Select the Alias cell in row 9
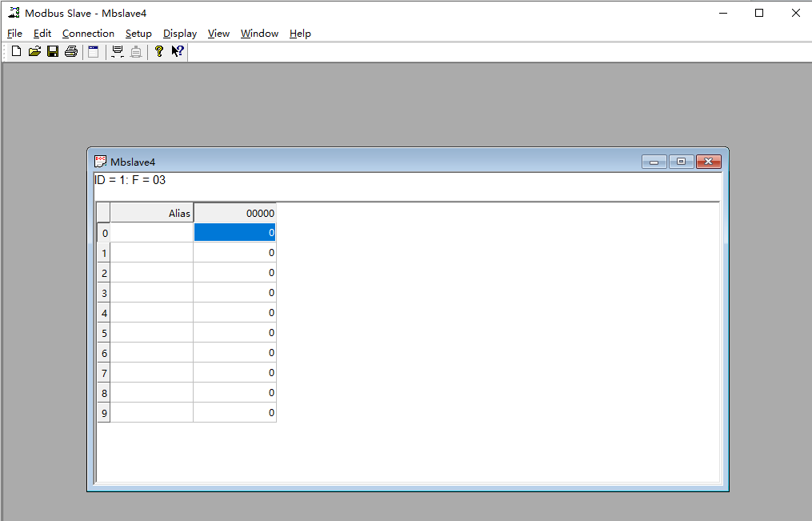The width and height of the screenshot is (812, 521). (152, 413)
